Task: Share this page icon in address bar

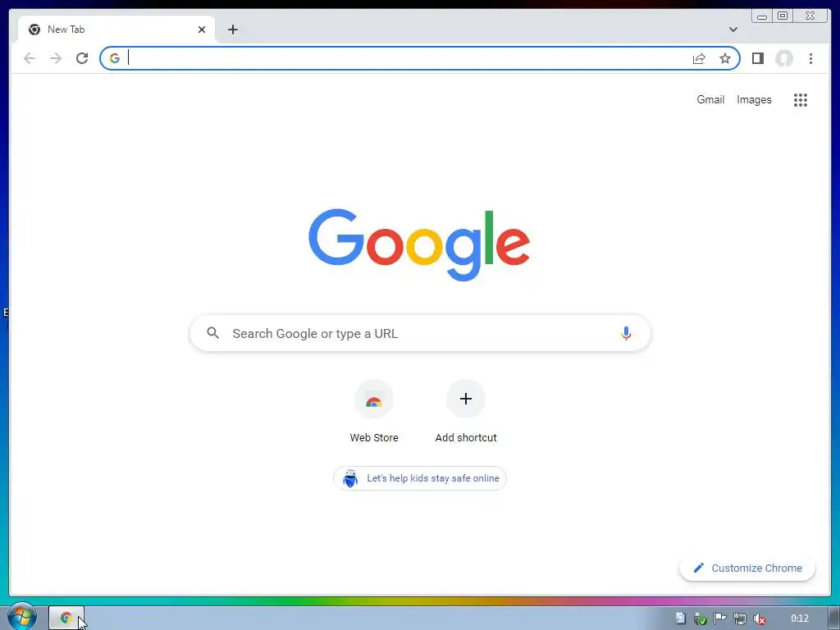Action: (699, 58)
